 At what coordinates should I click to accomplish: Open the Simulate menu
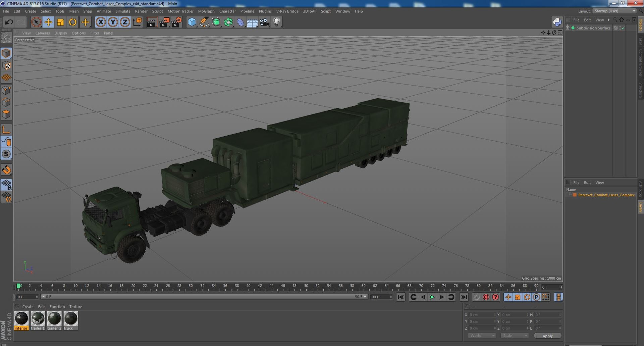[x=123, y=11]
